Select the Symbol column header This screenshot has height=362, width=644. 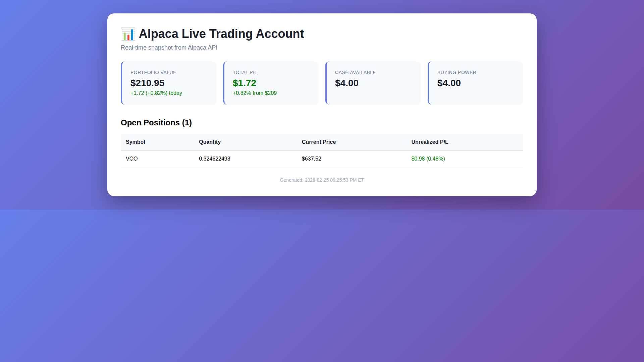click(x=135, y=142)
